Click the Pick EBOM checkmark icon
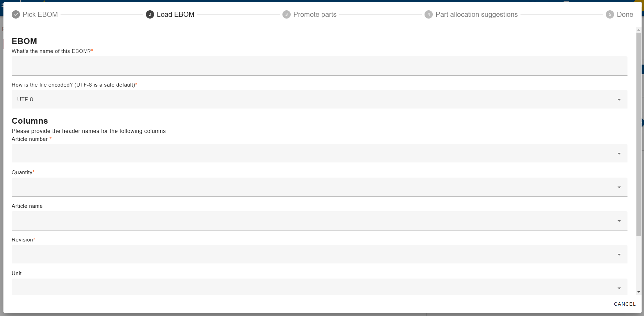Screen dimensions: 644x316 click(16, 14)
